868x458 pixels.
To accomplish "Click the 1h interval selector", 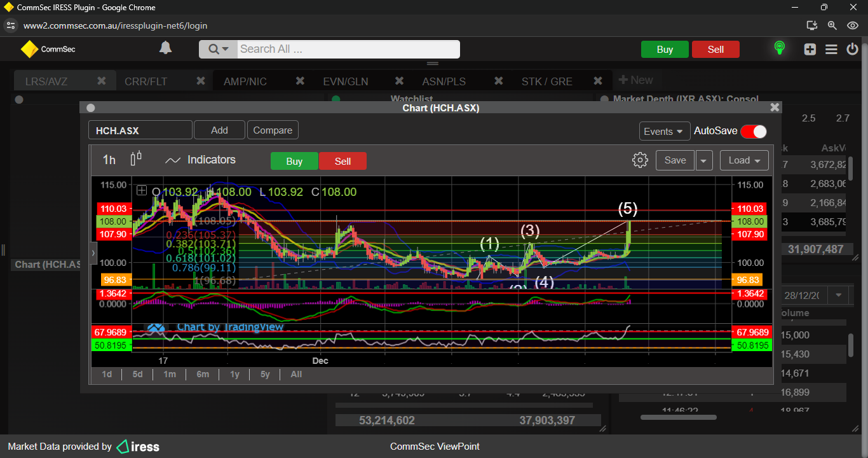I will pos(109,160).
